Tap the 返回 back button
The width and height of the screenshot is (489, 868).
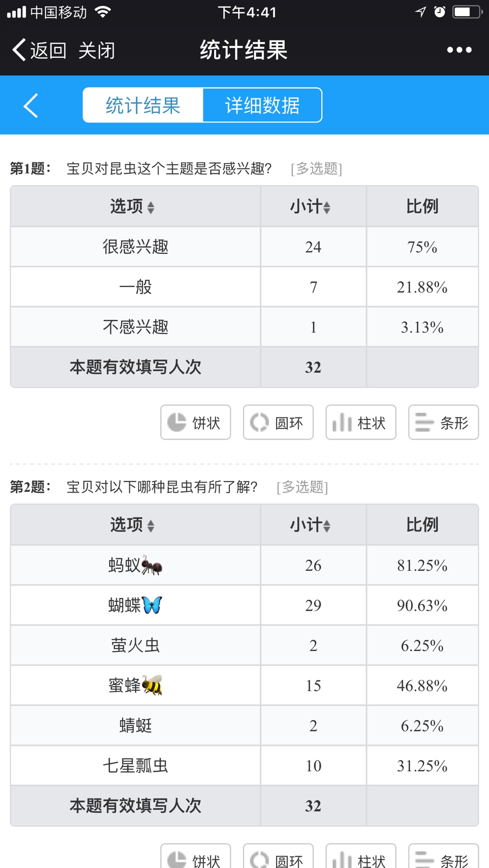click(40, 50)
